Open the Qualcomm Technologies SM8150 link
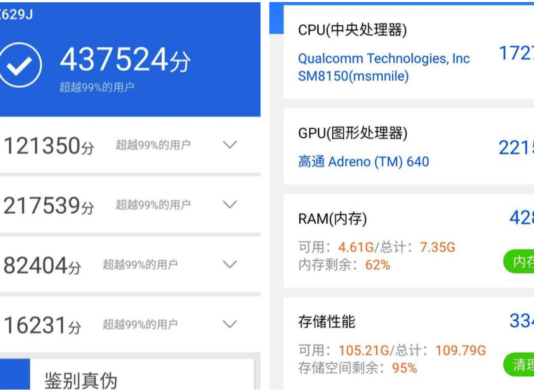This screenshot has height=392, width=534. click(384, 67)
